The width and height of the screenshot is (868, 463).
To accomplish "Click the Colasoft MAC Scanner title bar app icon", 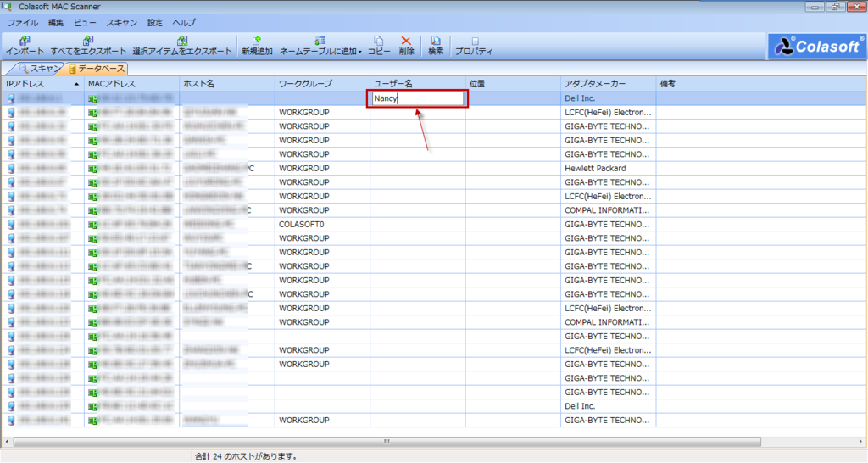I will coord(8,7).
